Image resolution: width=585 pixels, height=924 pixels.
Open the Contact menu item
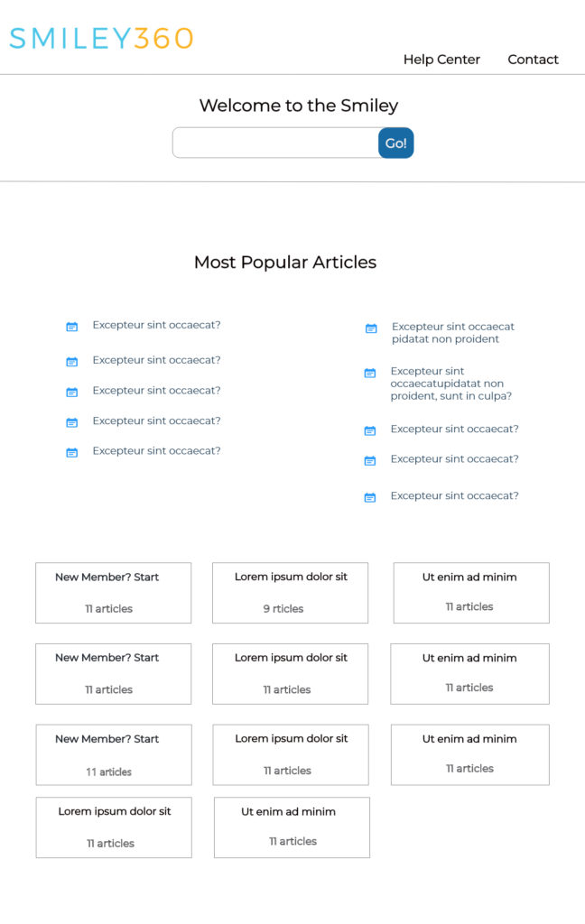pos(534,60)
